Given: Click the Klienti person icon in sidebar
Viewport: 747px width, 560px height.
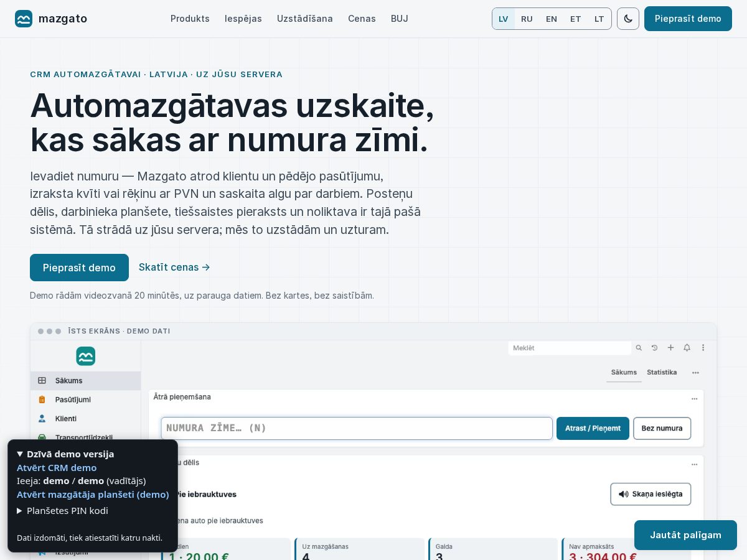Looking at the screenshot, I should (x=42, y=419).
